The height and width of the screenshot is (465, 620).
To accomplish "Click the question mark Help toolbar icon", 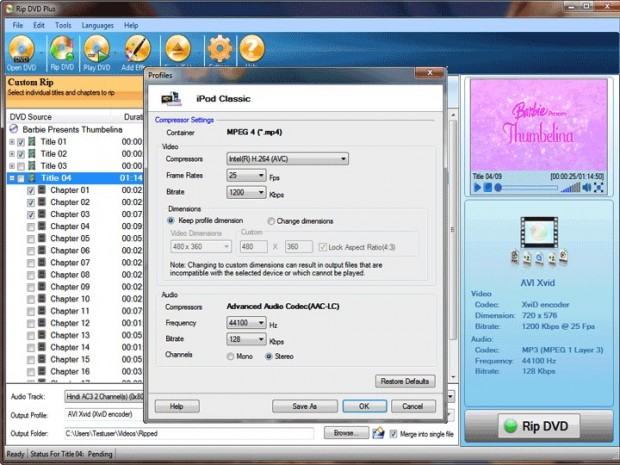I will click(252, 49).
